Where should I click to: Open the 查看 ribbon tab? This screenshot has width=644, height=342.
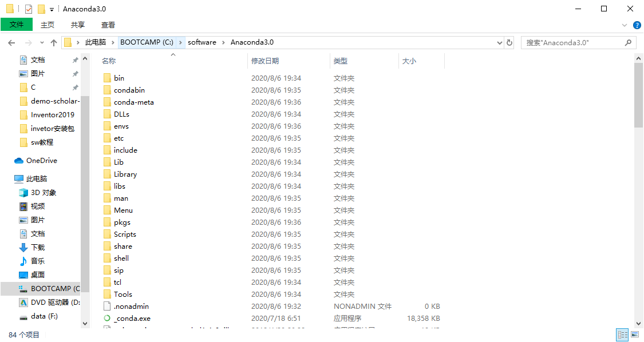[108, 25]
